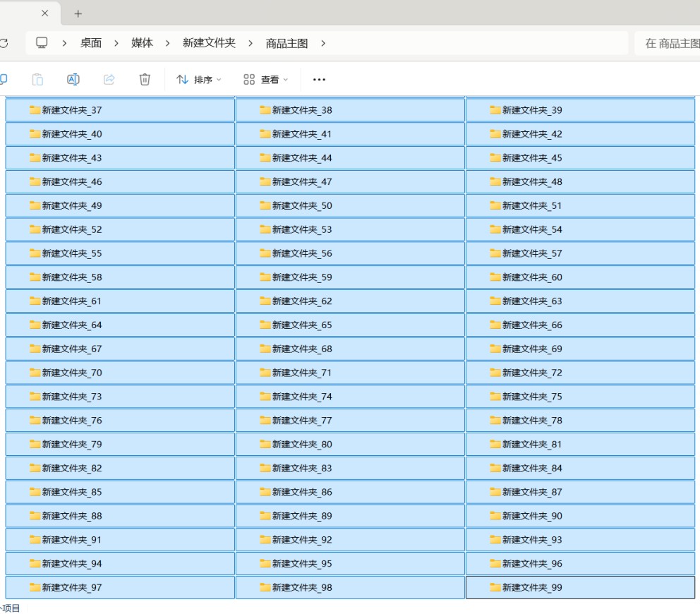Image resolution: width=700 pixels, height=614 pixels.
Task: Click 商品主图 in the breadcrumb
Action: [286, 43]
